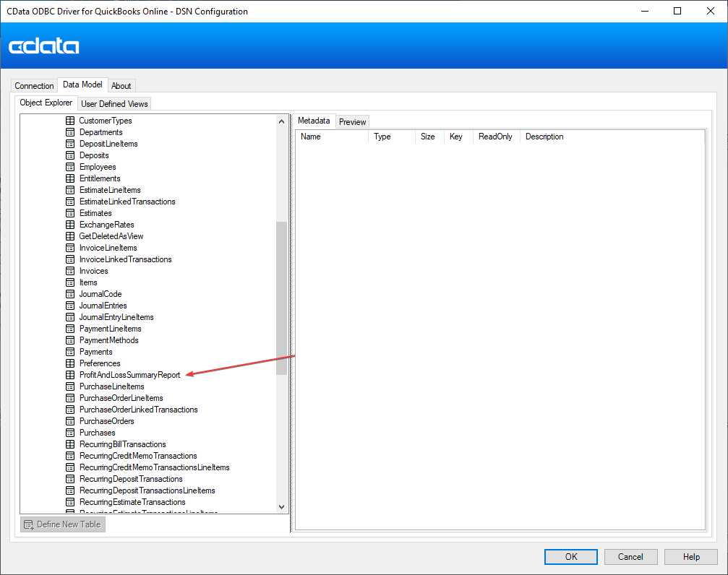Close the DSN Configuration window
The width and height of the screenshot is (728, 575).
(x=711, y=11)
